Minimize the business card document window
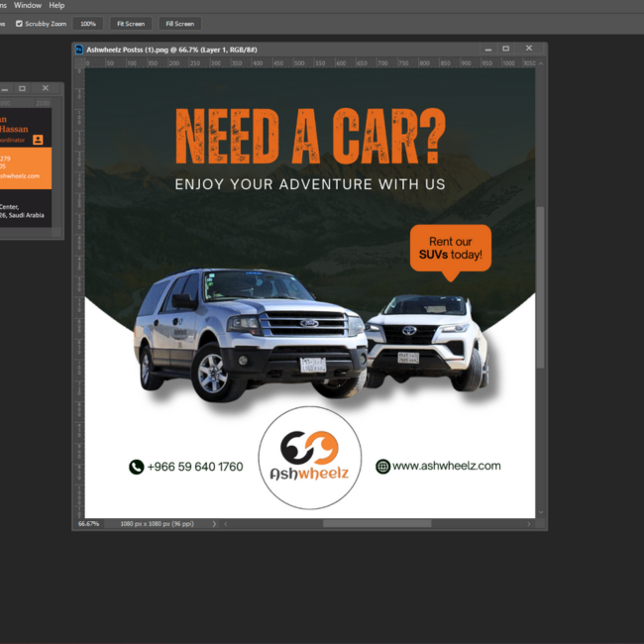 (5, 89)
